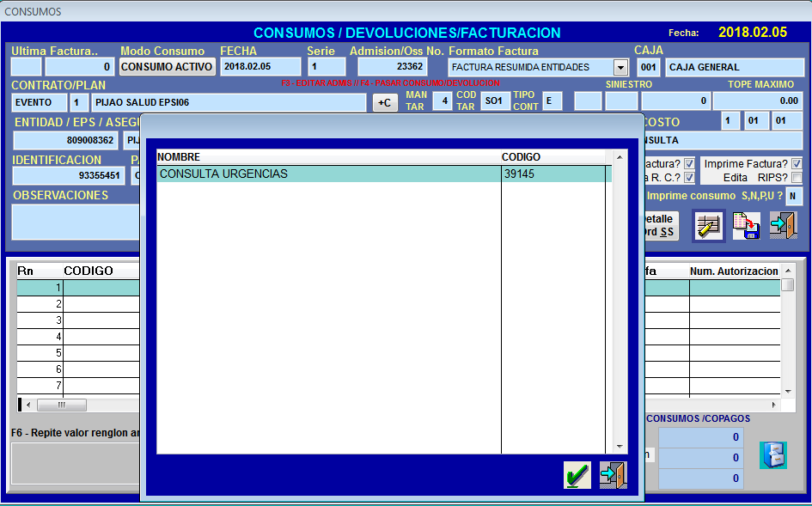Click the FECHA field 2018.02.05

[260, 67]
